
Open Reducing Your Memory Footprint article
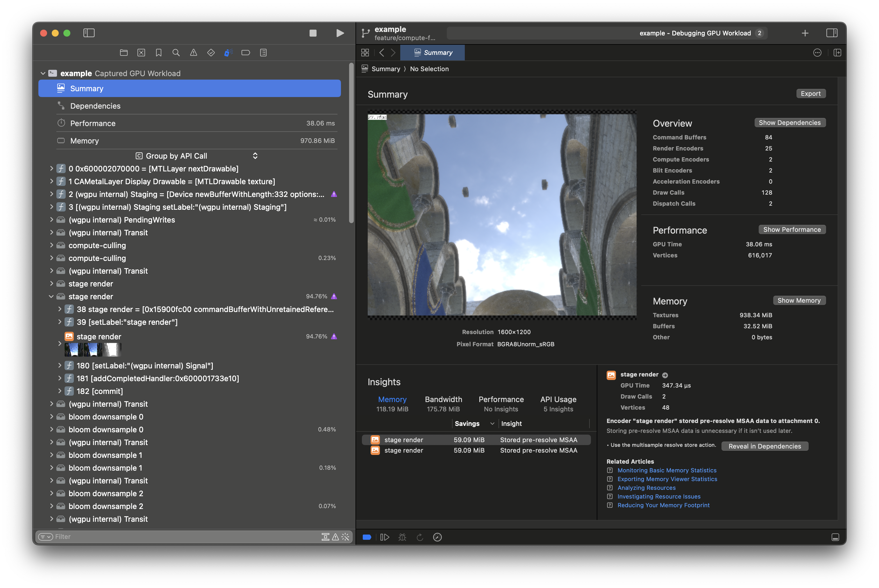(x=663, y=505)
